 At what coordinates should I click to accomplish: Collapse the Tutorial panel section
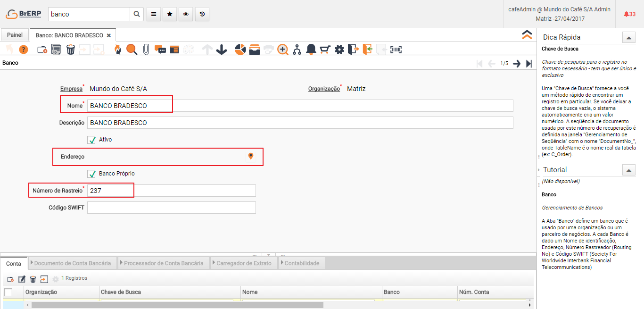coord(628,170)
